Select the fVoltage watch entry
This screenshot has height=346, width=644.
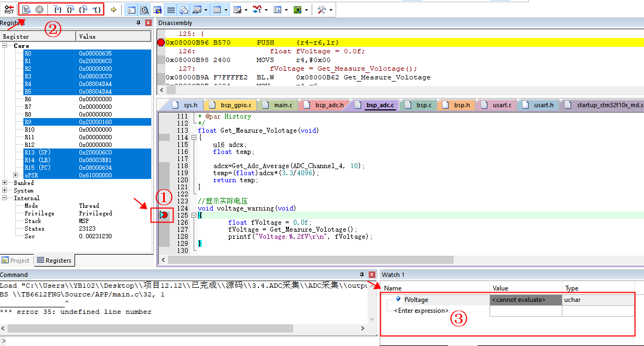[416, 300]
